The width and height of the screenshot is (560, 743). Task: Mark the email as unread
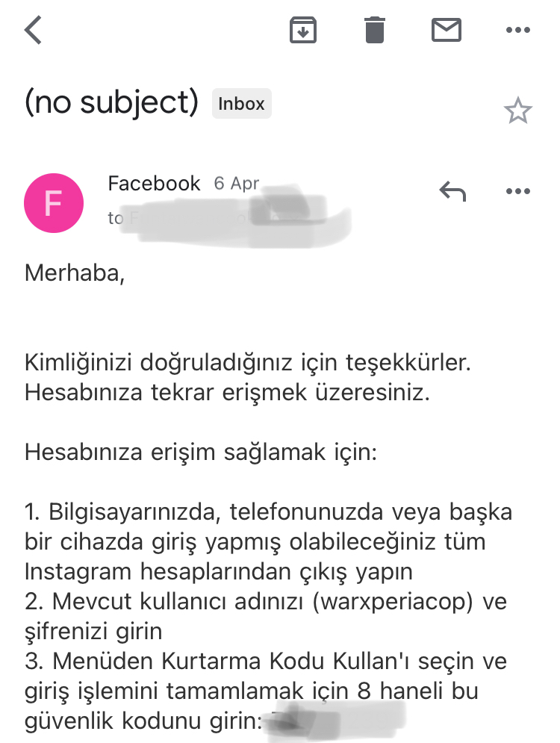point(447,31)
